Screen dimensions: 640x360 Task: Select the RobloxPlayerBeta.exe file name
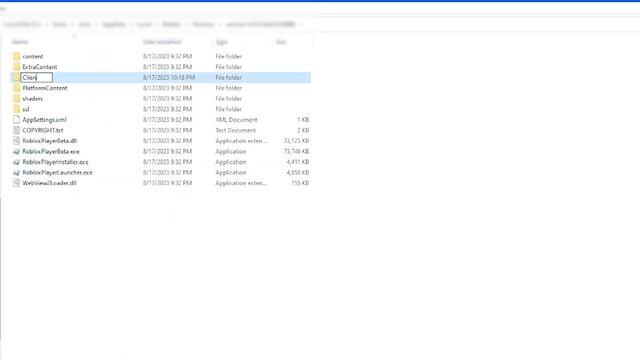[51, 151]
